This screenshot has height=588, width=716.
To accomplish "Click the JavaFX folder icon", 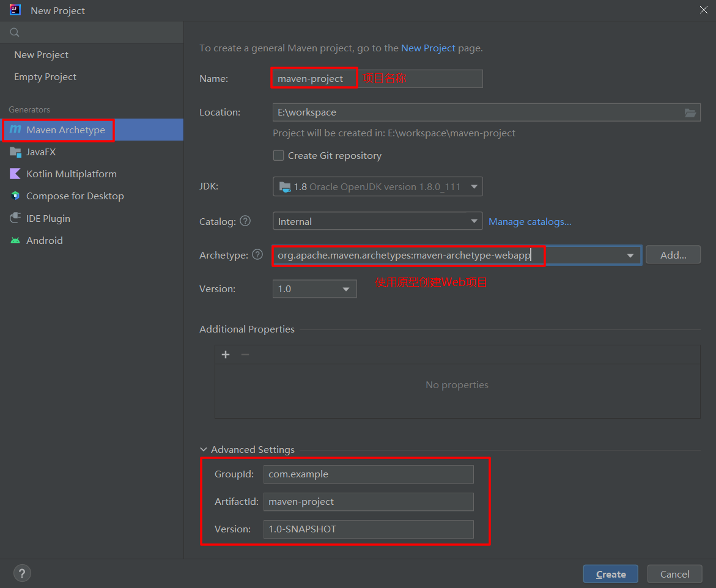I will click(x=15, y=152).
